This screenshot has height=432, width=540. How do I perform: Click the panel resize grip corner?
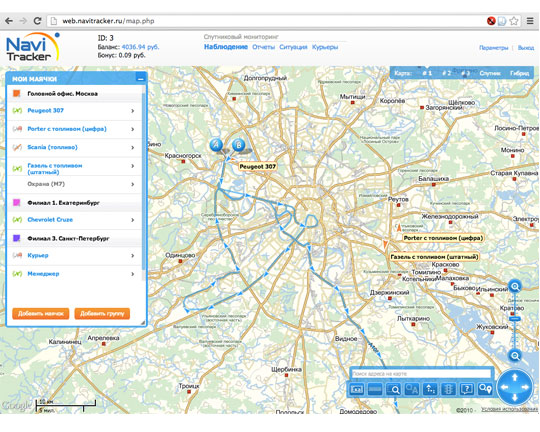pos(143,322)
